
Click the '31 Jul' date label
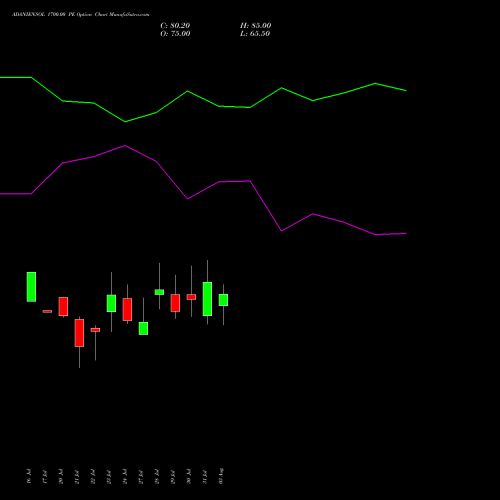tap(205, 476)
